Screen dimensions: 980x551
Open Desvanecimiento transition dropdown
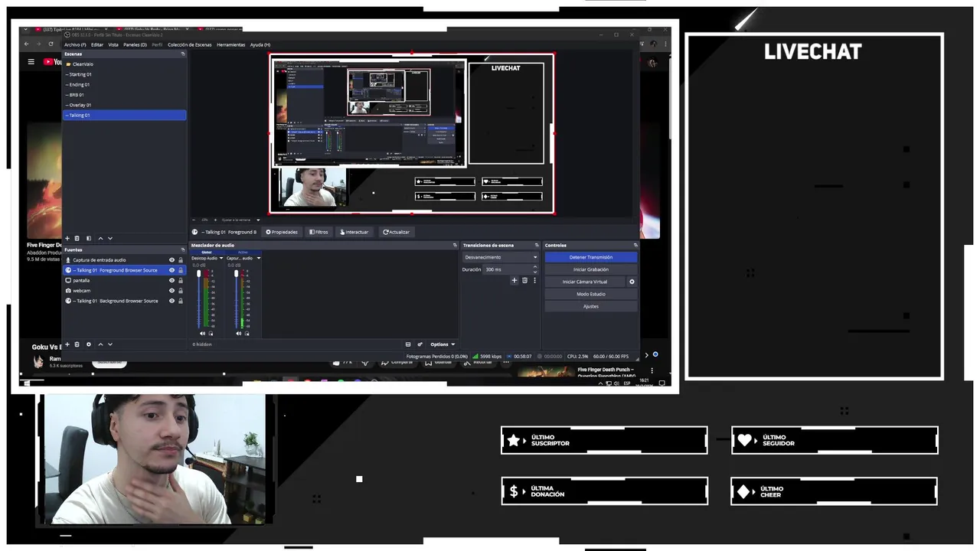pyautogui.click(x=501, y=257)
